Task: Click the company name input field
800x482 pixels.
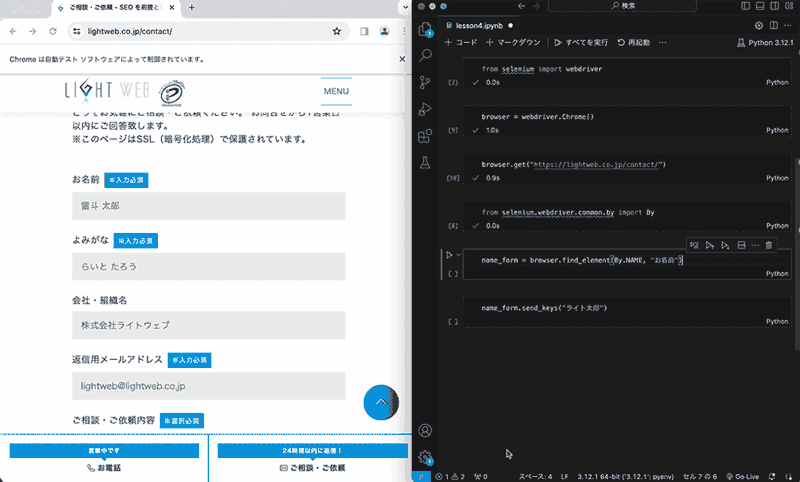Action: point(209,325)
